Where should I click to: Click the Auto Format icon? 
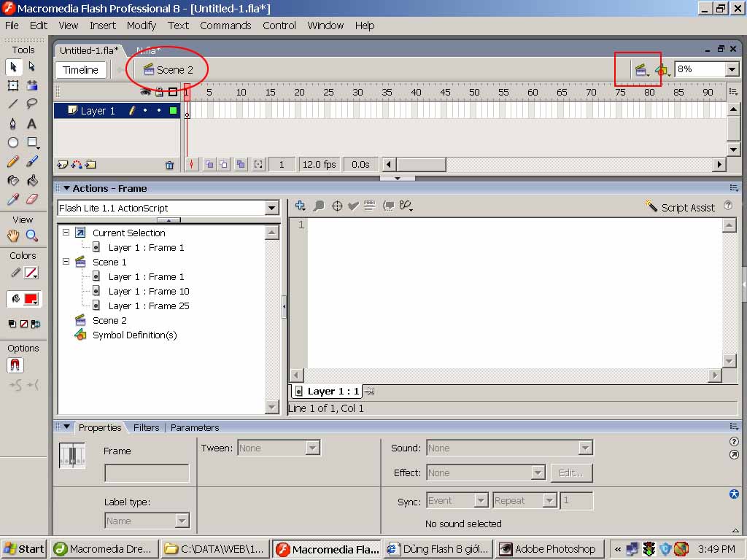pos(369,206)
